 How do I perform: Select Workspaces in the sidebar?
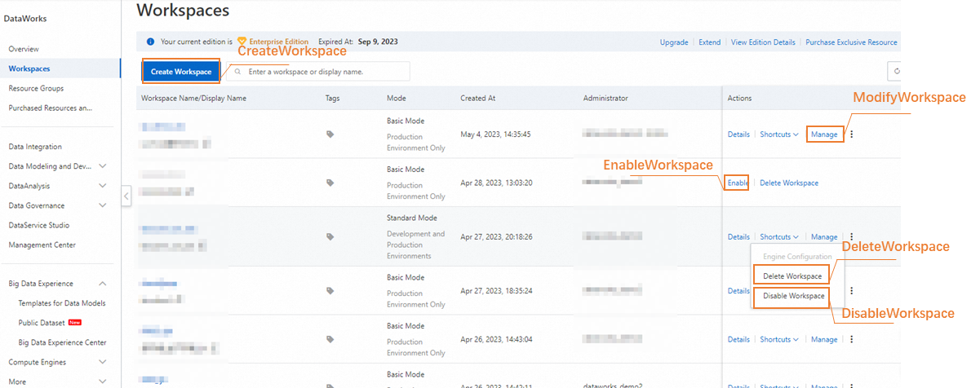point(29,68)
